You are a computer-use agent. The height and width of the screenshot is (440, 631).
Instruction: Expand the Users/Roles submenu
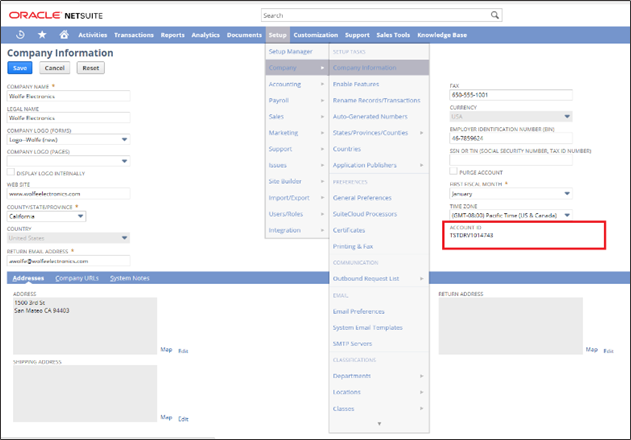297,214
